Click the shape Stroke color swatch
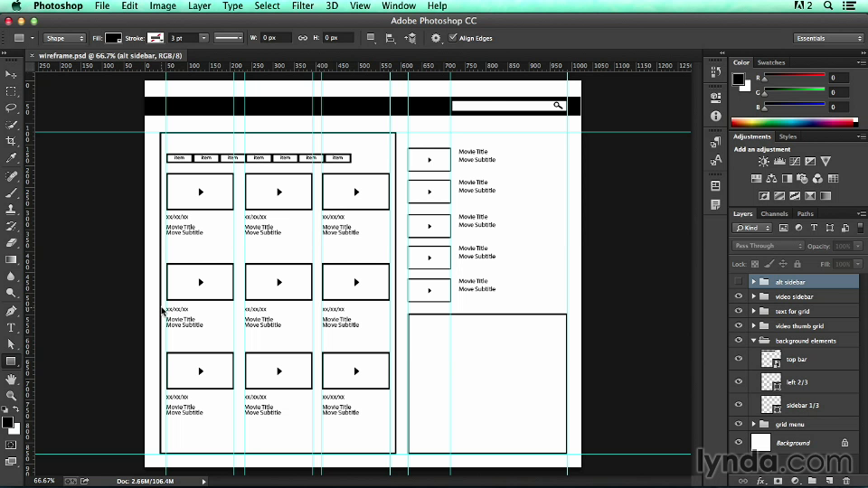This screenshot has width=868, height=488. [156, 38]
